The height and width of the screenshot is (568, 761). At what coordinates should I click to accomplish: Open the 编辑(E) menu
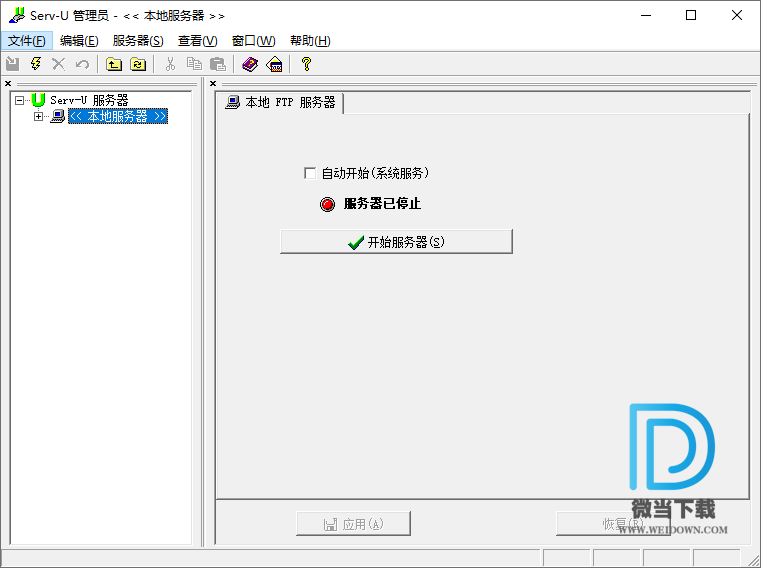point(79,41)
